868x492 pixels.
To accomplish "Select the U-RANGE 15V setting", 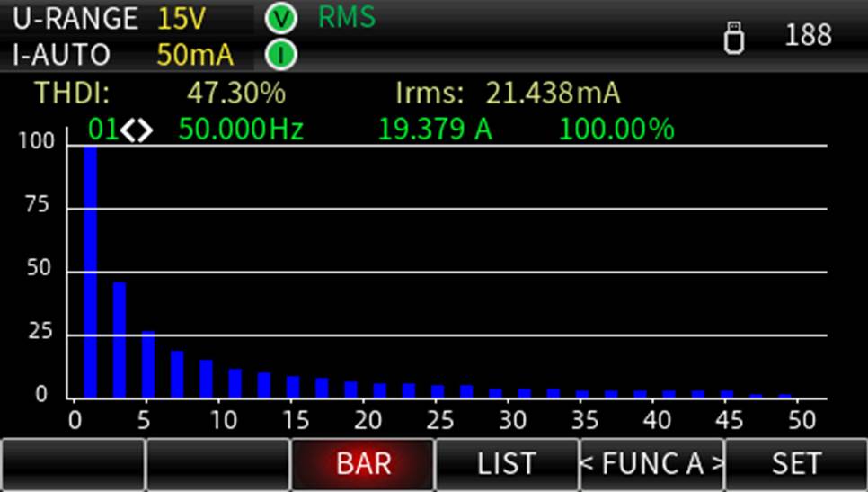I will (126, 18).
